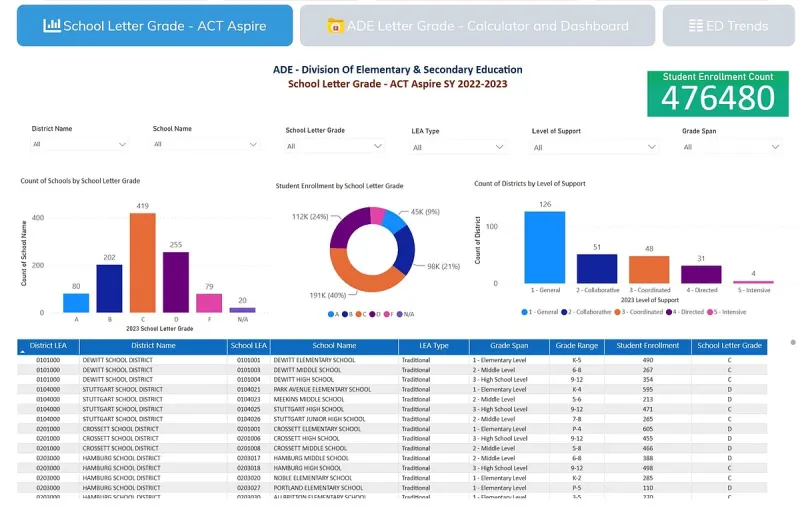Sort by Student Enrollment column header

point(647,346)
